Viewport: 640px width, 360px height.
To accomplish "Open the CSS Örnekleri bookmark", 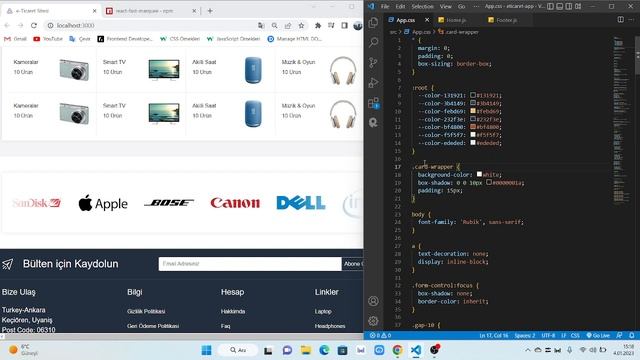I will pos(180,39).
